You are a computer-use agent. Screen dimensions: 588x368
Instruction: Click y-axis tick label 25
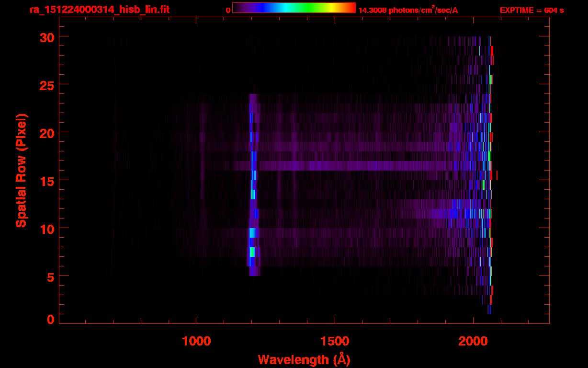click(46, 85)
